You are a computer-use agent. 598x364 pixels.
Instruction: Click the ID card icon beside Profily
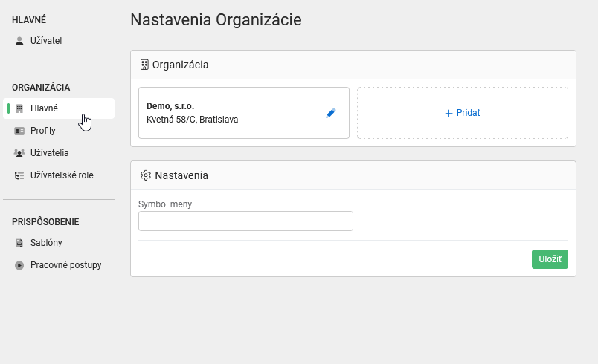(19, 131)
